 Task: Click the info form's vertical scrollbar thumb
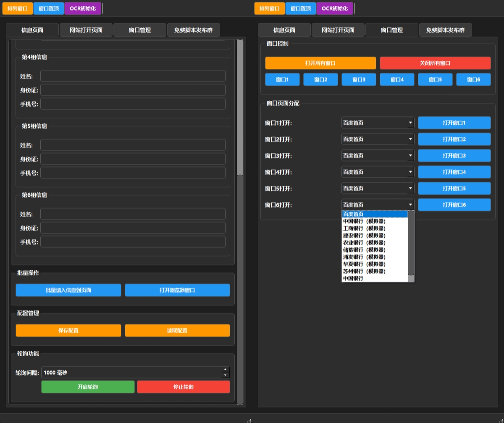[240, 107]
